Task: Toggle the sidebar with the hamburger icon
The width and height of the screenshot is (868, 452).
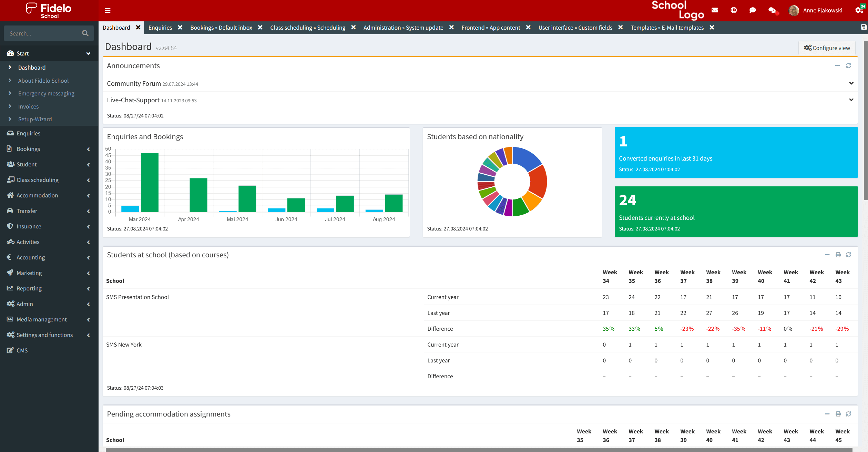Action: (108, 10)
